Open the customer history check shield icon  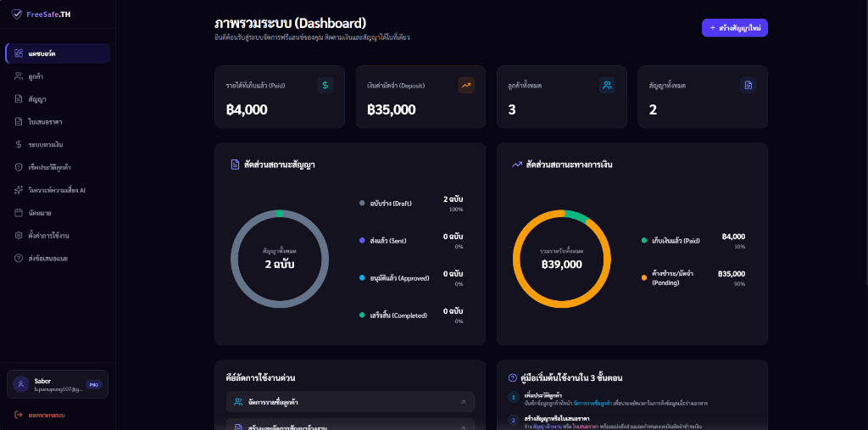coord(19,167)
